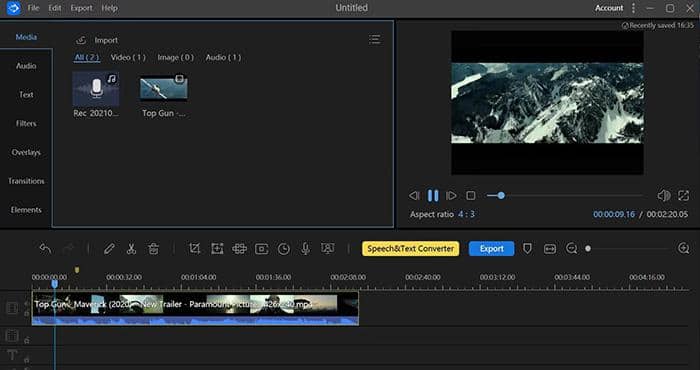Open the Text sidebar tab

(x=26, y=95)
